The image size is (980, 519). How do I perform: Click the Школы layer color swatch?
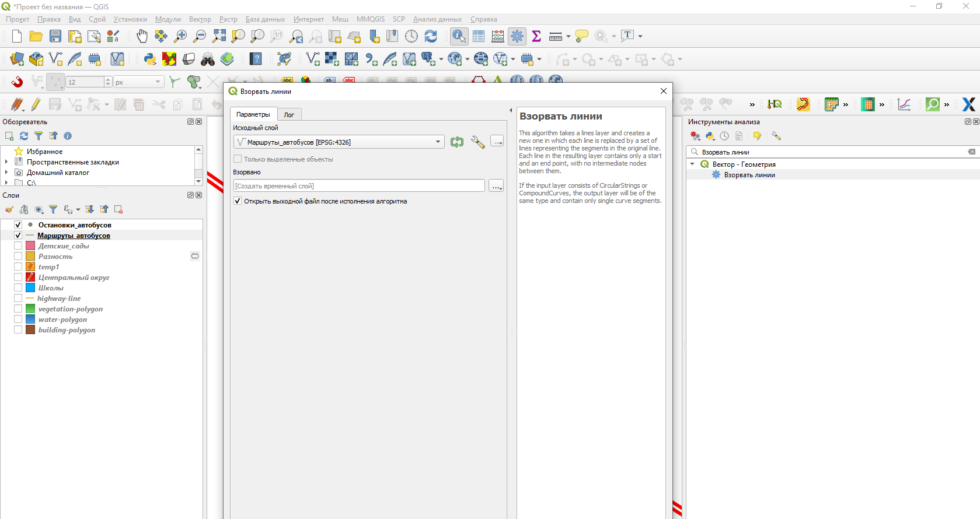[x=30, y=288]
